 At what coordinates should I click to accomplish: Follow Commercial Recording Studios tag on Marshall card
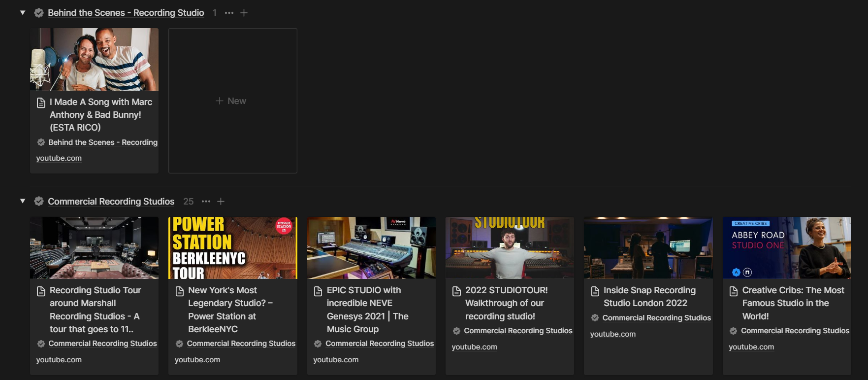coord(102,344)
